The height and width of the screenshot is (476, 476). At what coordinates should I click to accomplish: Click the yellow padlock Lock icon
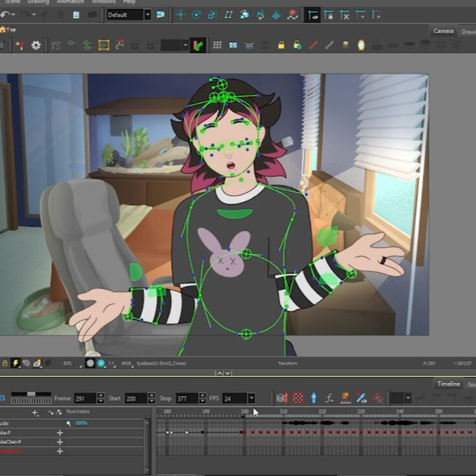[281, 45]
